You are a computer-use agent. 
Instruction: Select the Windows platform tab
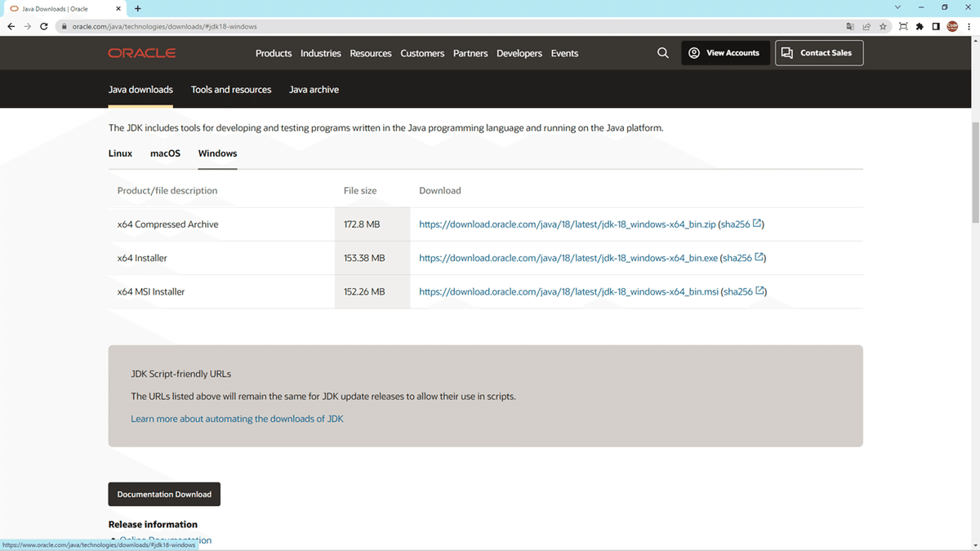point(217,153)
